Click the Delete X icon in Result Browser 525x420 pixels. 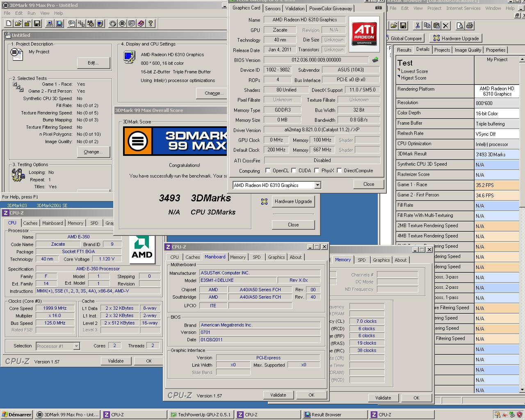446,26
